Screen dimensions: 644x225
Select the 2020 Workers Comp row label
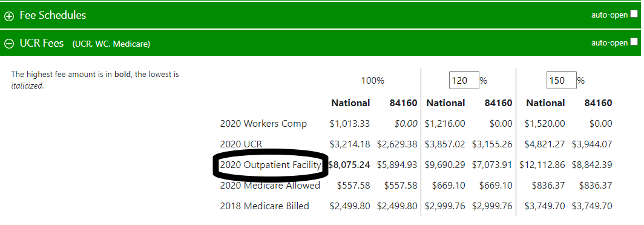tap(263, 123)
